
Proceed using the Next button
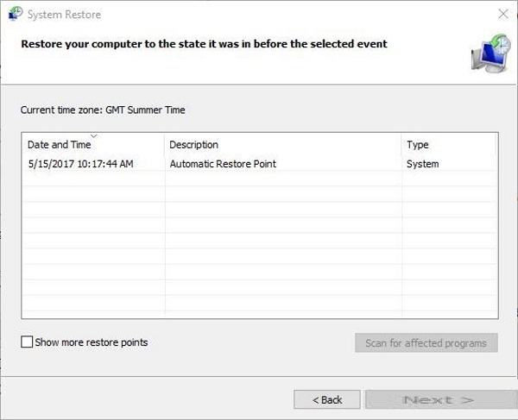click(x=439, y=399)
